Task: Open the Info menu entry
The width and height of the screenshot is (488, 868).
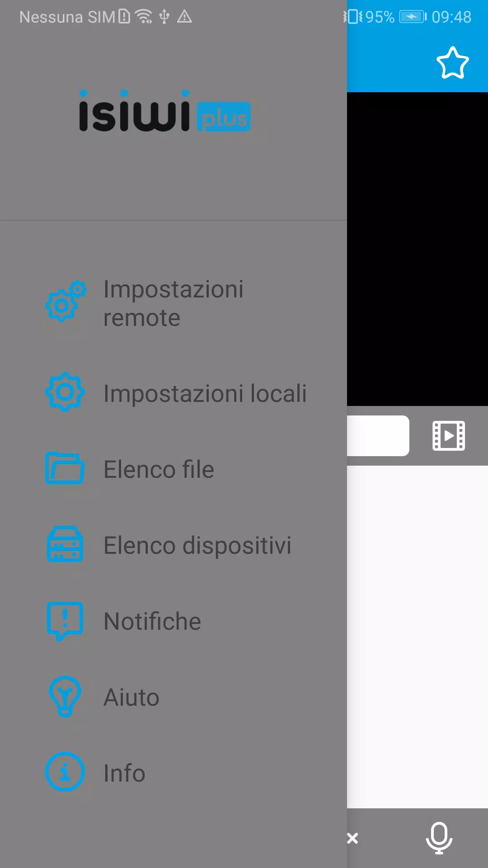Action: coord(174,773)
